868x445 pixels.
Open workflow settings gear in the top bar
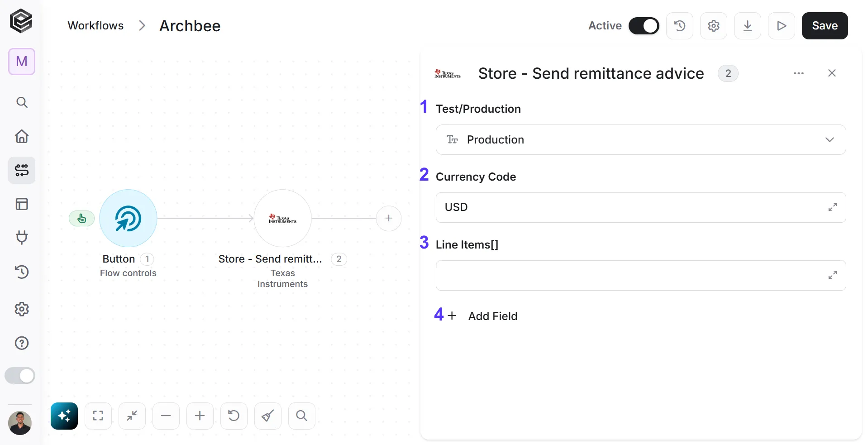pos(714,26)
